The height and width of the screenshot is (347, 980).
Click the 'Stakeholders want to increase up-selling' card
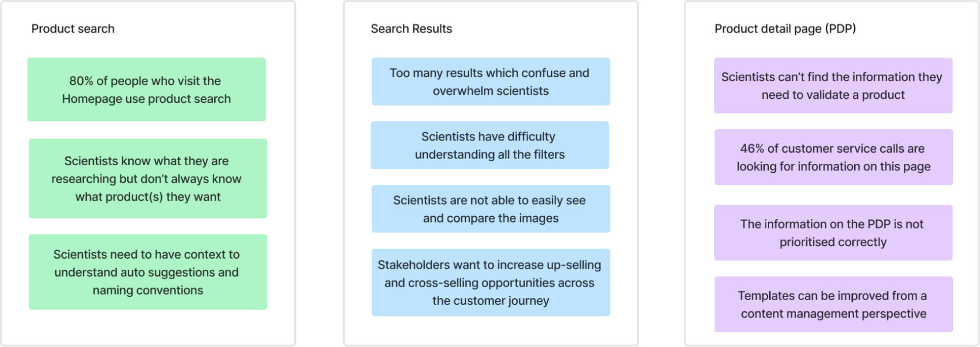491,282
